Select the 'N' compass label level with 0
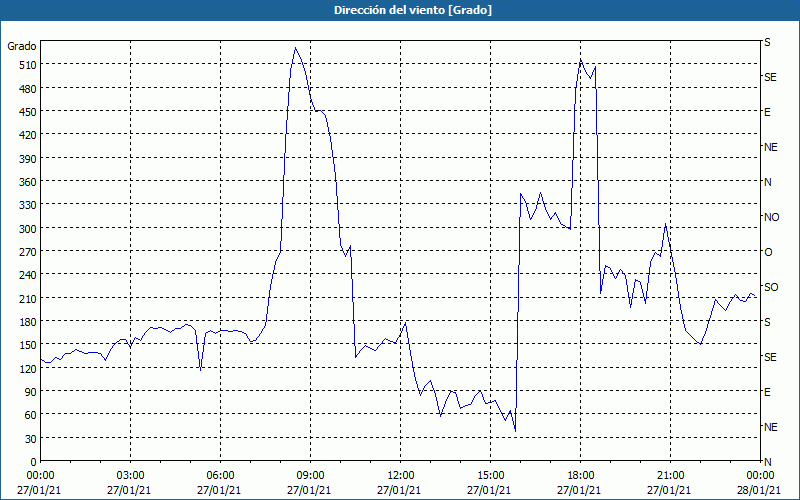Screen dimensions: 800x500 tap(767, 462)
